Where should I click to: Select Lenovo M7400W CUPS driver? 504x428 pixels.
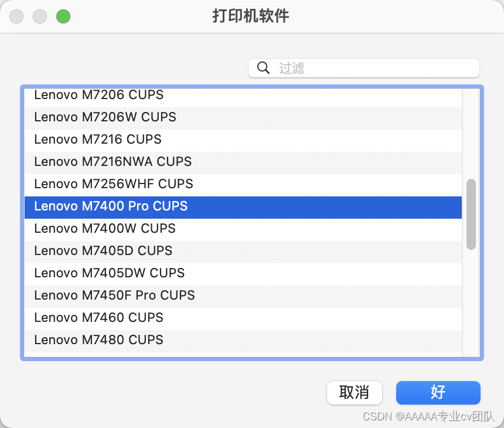[243, 230]
